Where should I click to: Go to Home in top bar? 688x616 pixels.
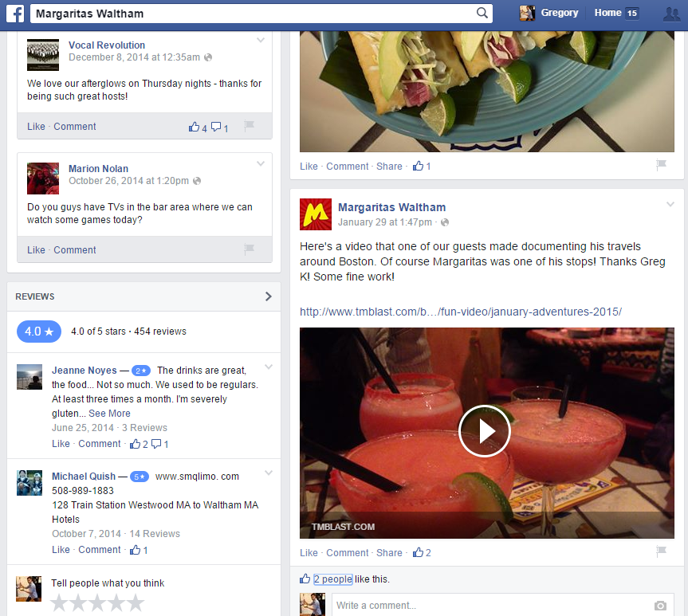607,13
